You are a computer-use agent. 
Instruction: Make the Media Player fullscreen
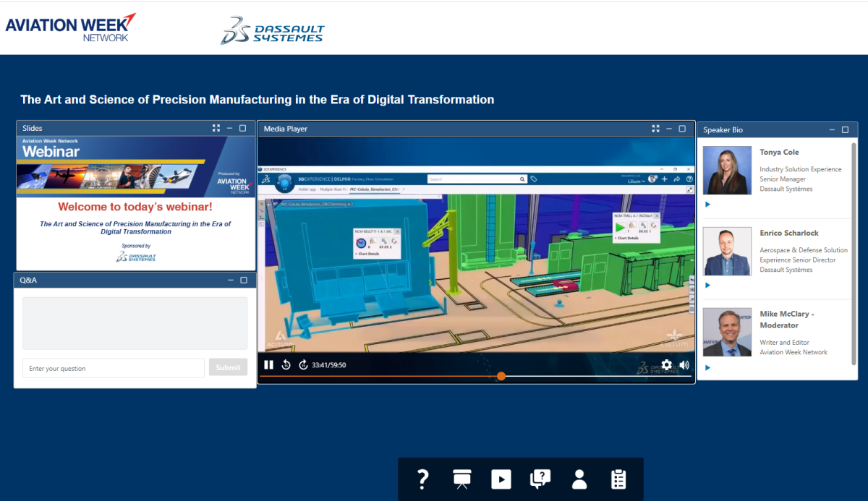pyautogui.click(x=655, y=129)
